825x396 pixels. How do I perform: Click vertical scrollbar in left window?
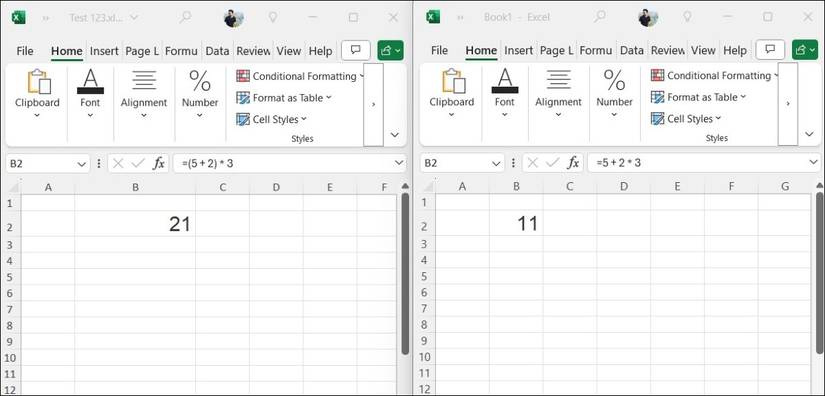click(405, 273)
